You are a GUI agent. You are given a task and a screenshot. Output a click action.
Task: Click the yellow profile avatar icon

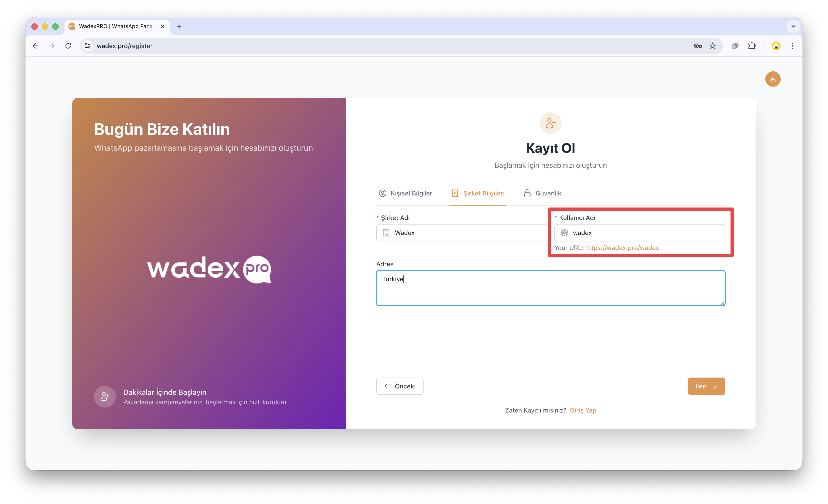pyautogui.click(x=776, y=46)
